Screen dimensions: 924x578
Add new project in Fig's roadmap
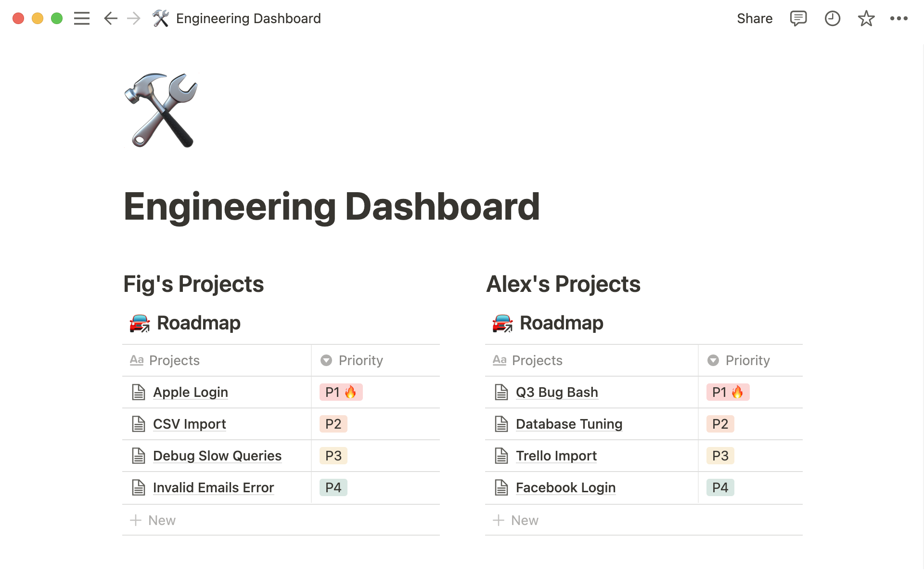pos(153,520)
